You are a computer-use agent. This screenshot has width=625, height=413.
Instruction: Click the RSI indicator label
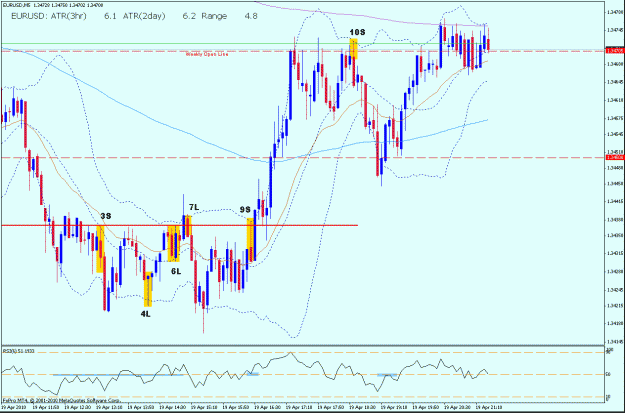18,351
